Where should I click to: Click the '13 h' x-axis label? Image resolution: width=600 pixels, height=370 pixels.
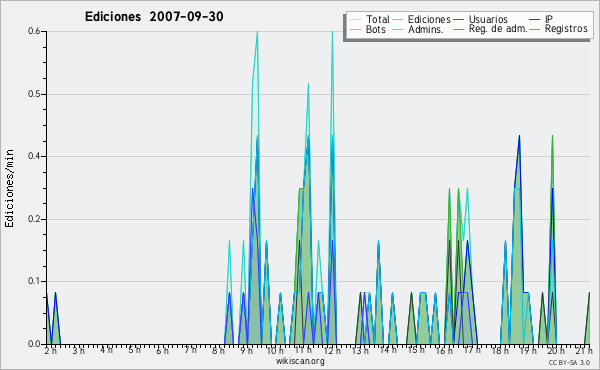pyautogui.click(x=360, y=350)
